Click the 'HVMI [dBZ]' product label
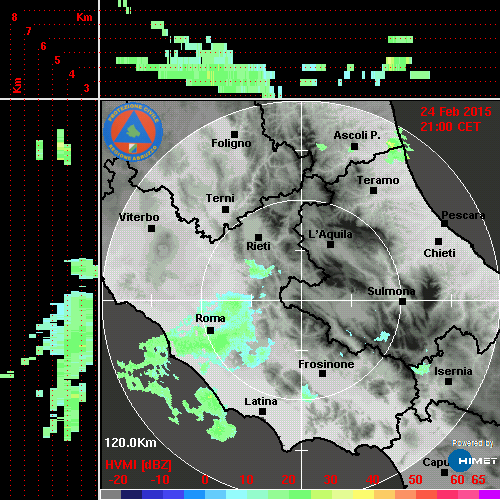Viewport: 500px width, 500px height. (138, 465)
